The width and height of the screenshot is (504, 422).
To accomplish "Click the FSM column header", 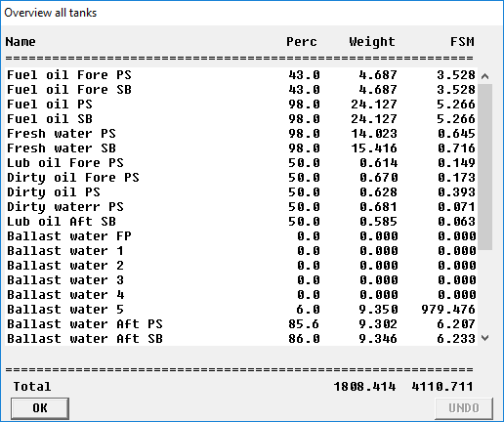I will tap(462, 42).
